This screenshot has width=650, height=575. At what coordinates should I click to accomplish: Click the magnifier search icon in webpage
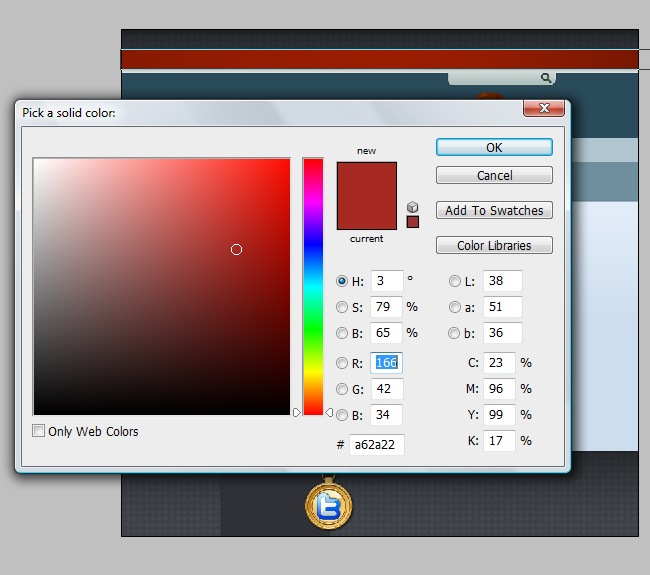[x=546, y=78]
